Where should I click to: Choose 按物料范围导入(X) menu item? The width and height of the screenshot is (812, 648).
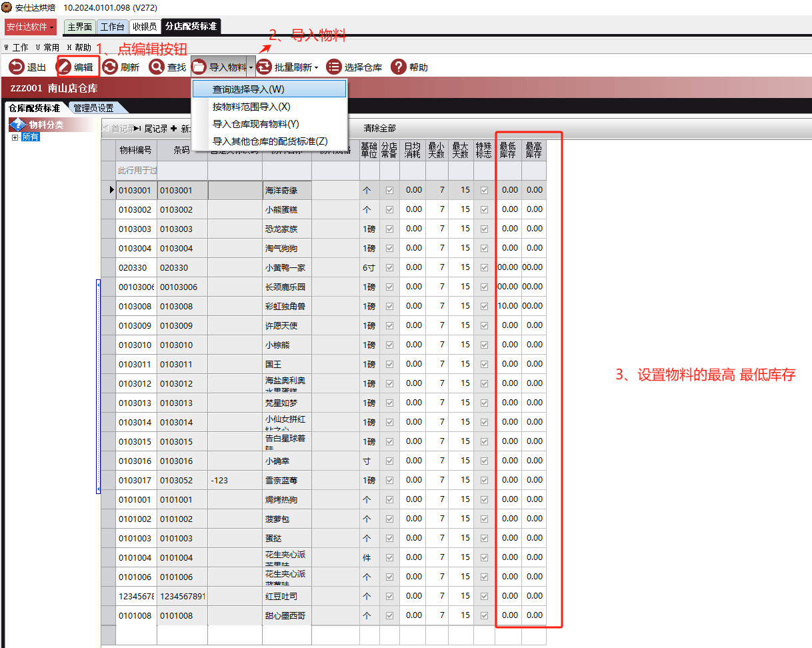pos(269,106)
